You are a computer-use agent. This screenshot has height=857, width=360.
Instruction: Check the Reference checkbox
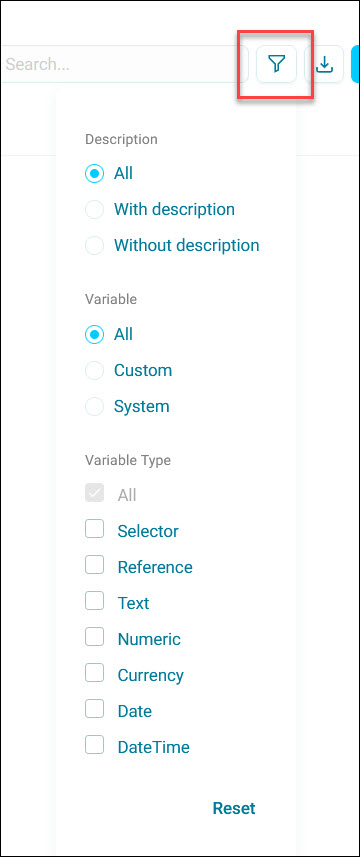(x=95, y=565)
